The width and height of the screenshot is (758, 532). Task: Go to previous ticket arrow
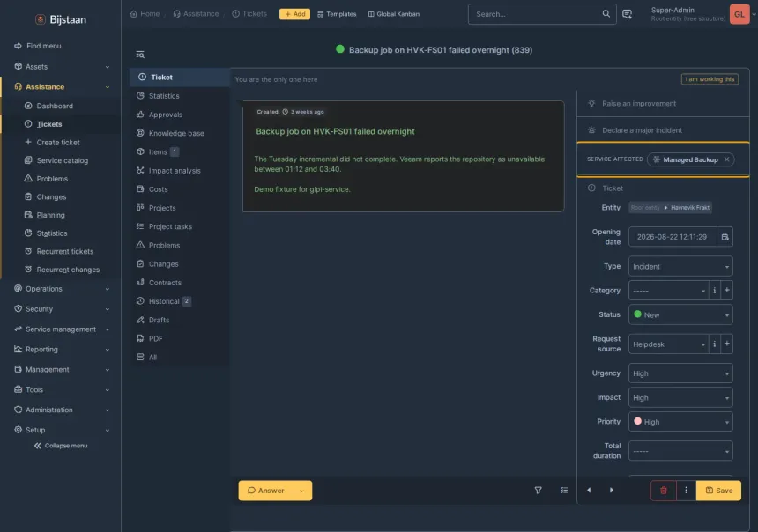(x=589, y=491)
